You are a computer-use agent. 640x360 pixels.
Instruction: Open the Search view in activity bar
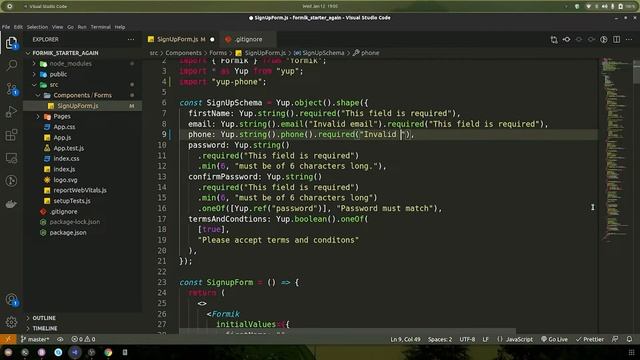coord(11,65)
